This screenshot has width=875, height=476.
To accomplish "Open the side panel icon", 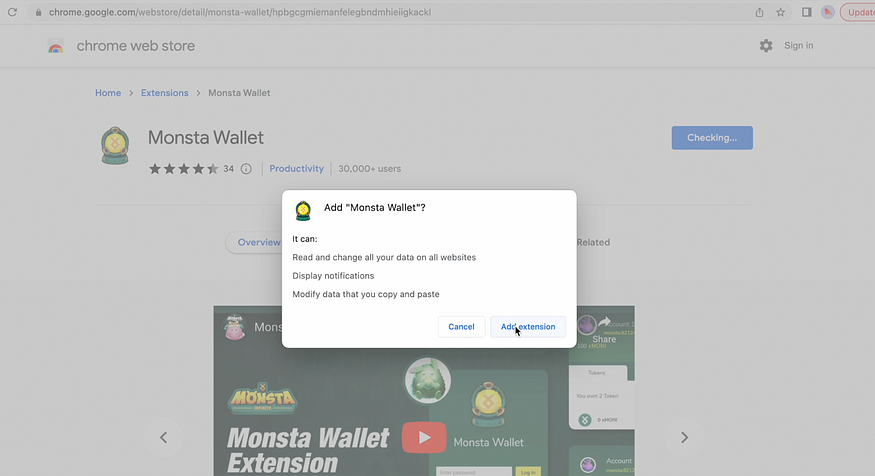I will 806,12.
